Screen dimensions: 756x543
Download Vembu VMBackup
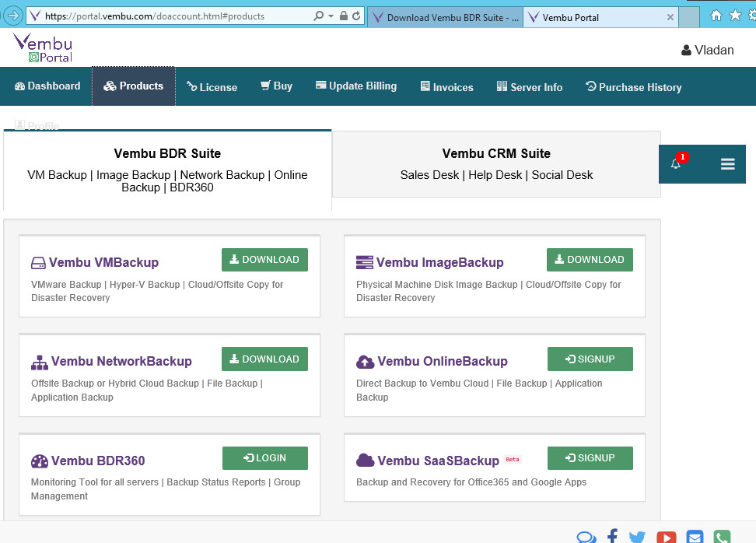click(264, 260)
